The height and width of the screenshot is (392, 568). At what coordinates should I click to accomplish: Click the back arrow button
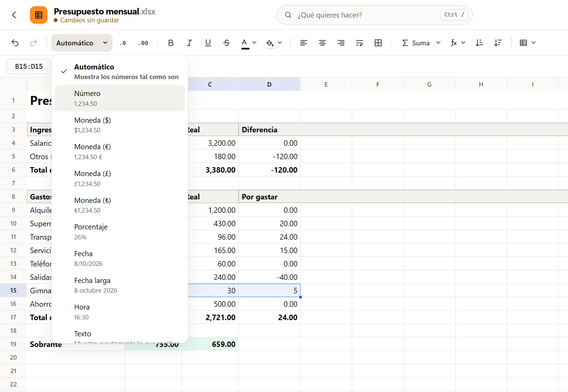(x=14, y=15)
